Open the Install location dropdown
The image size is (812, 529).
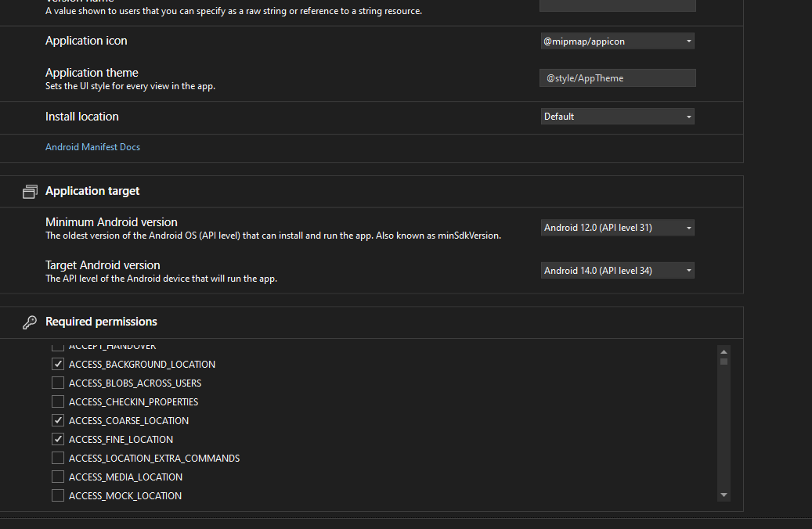[x=617, y=117]
